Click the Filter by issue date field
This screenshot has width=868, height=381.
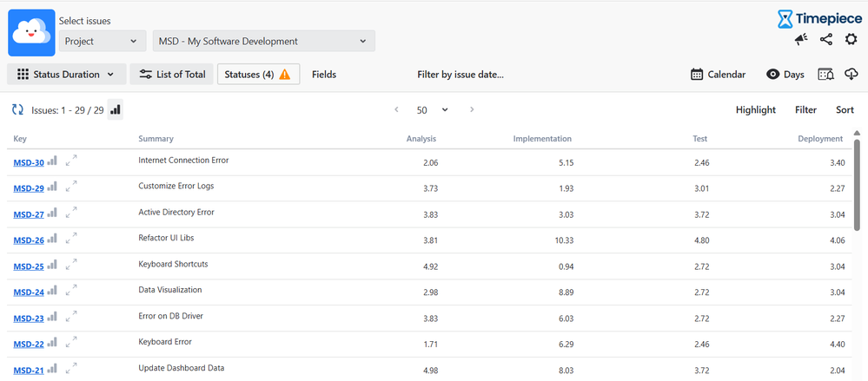(461, 74)
